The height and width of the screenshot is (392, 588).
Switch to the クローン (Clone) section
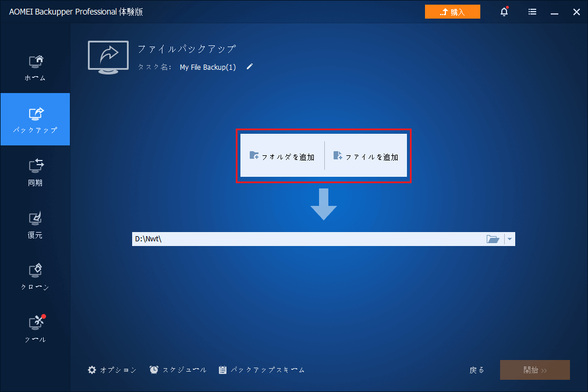[x=36, y=277]
